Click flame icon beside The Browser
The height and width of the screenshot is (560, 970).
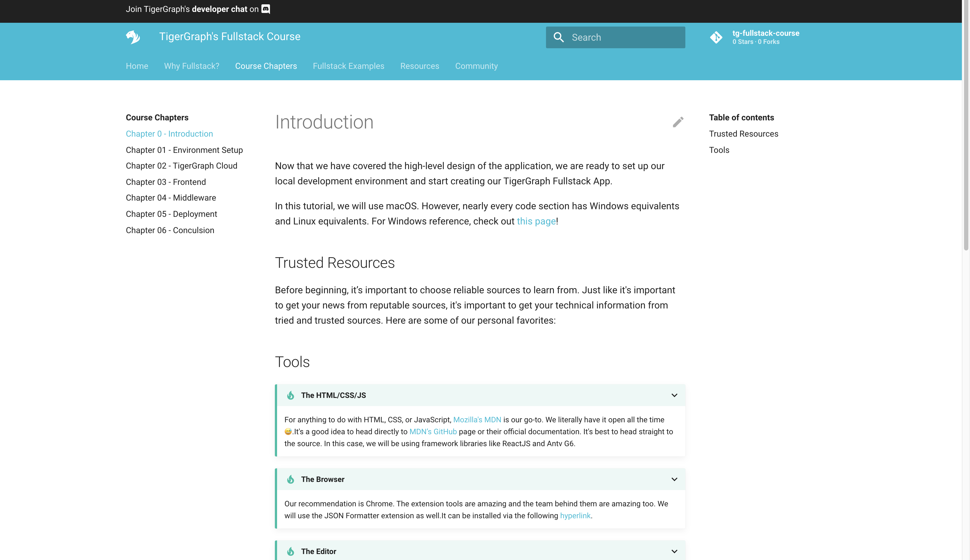click(290, 479)
